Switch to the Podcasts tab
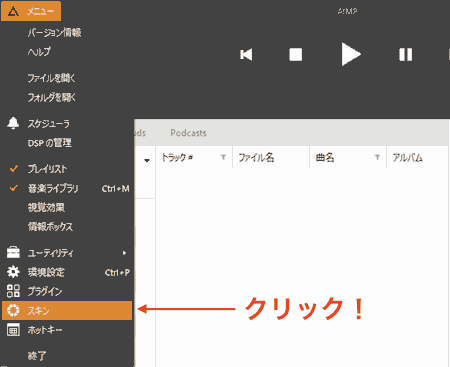Screen dimensions: 450x367 point(188,133)
